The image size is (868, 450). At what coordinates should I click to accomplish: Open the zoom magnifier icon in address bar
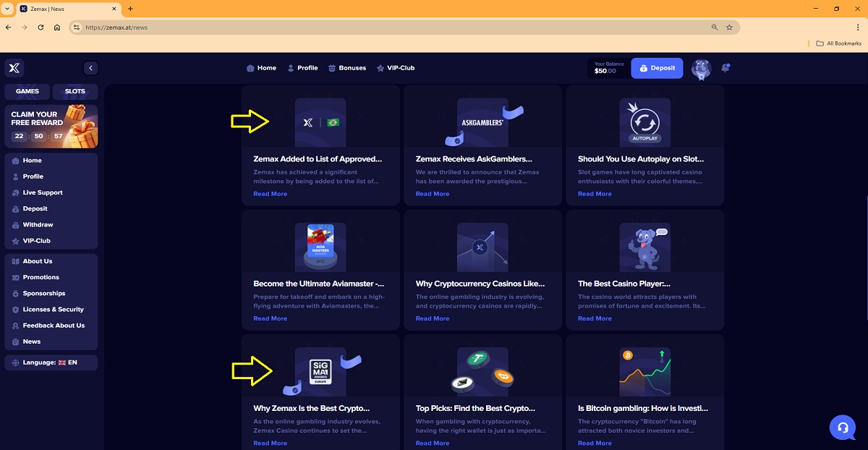pyautogui.click(x=715, y=27)
